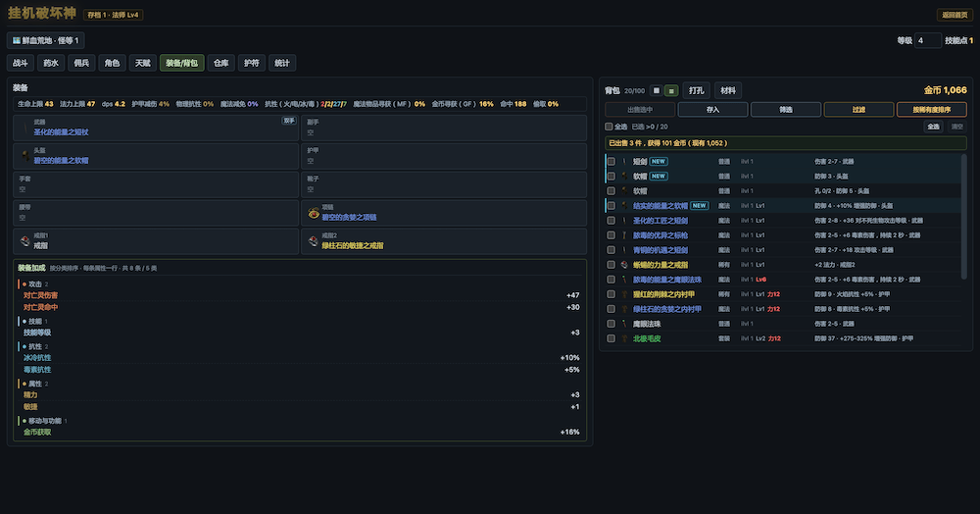The height and width of the screenshot is (514, 980).
Task: Tick the checkbox for 圣化的工匠之短剑
Action: click(612, 221)
